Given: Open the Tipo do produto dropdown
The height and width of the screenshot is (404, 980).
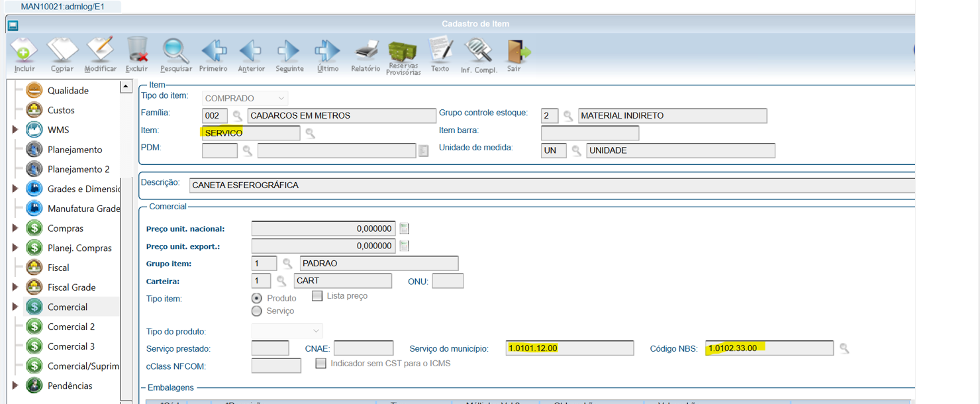Looking at the screenshot, I should 287,330.
